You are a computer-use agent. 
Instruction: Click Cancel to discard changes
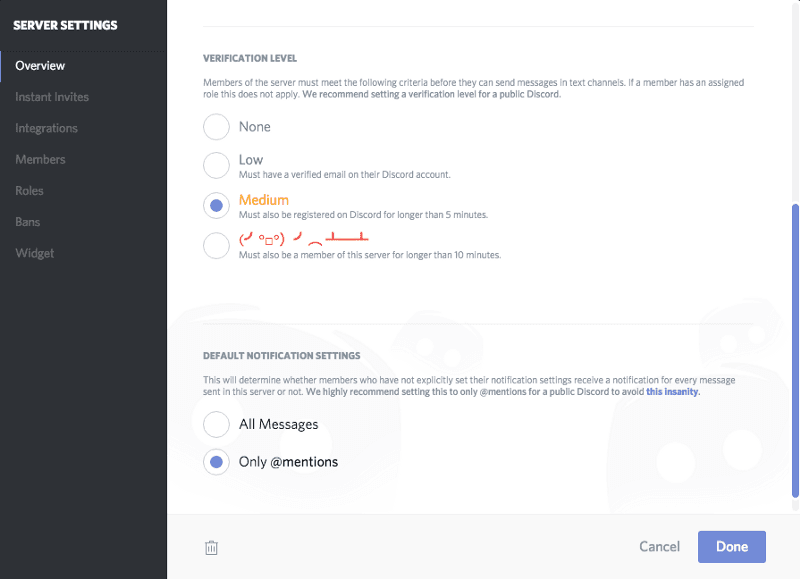[x=659, y=547]
